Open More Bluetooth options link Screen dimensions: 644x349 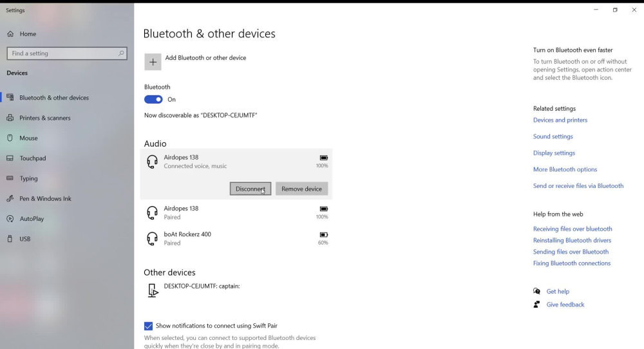pos(565,169)
